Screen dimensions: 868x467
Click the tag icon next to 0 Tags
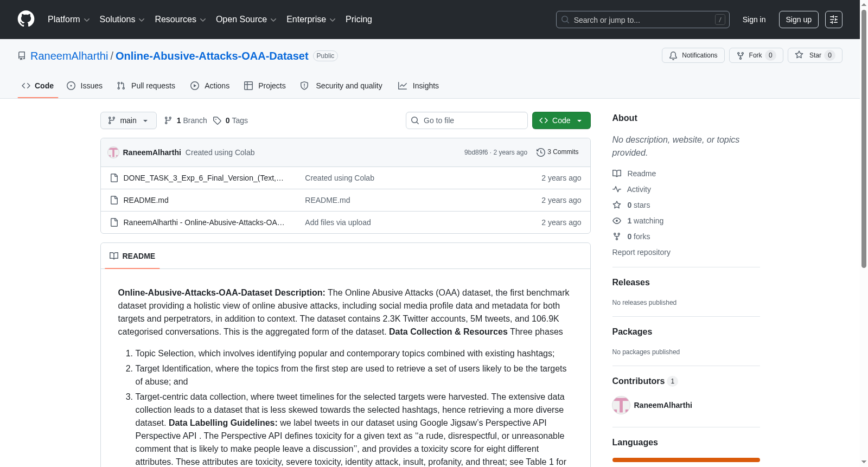point(217,120)
